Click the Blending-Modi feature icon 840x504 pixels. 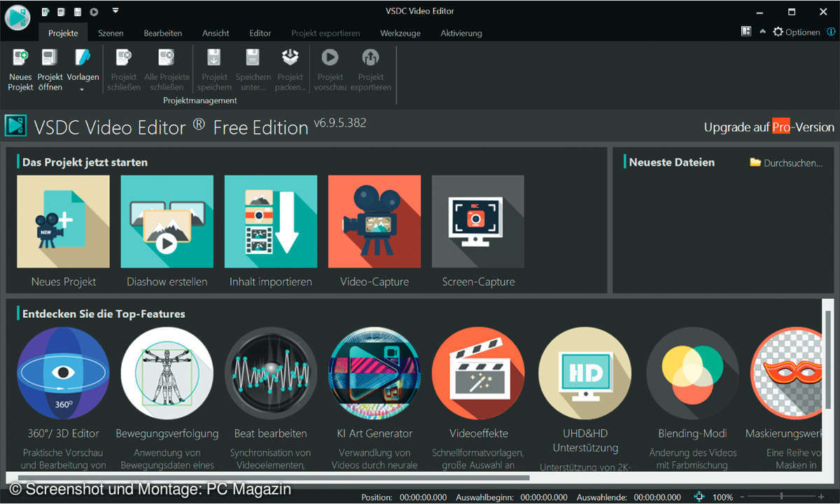(x=692, y=373)
